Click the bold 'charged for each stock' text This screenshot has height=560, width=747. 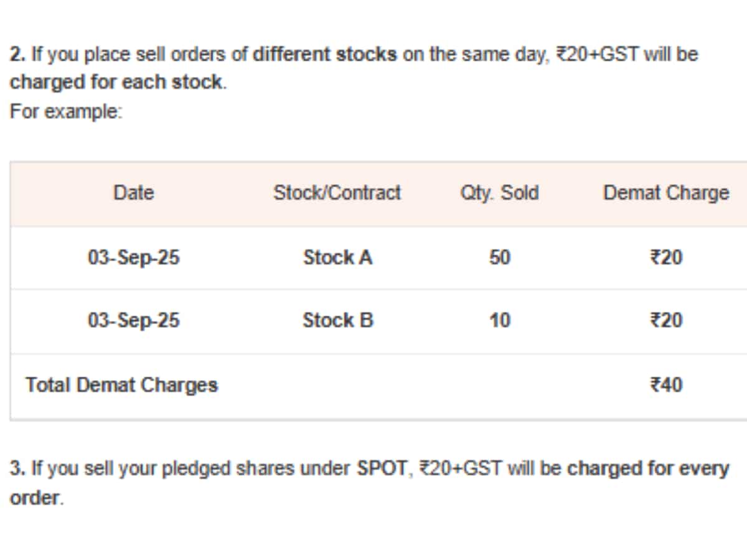click(116, 82)
